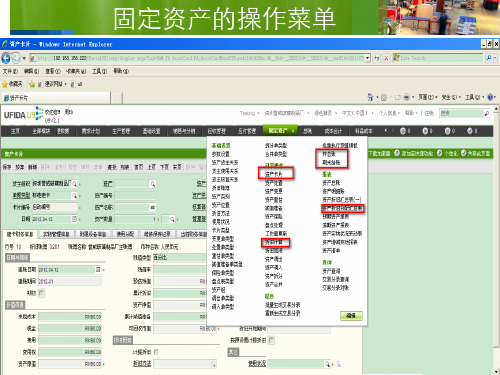The width and height of the screenshot is (500, 375).
Task: Open lookup magnifier for 单据类型 field
Action: (75, 196)
